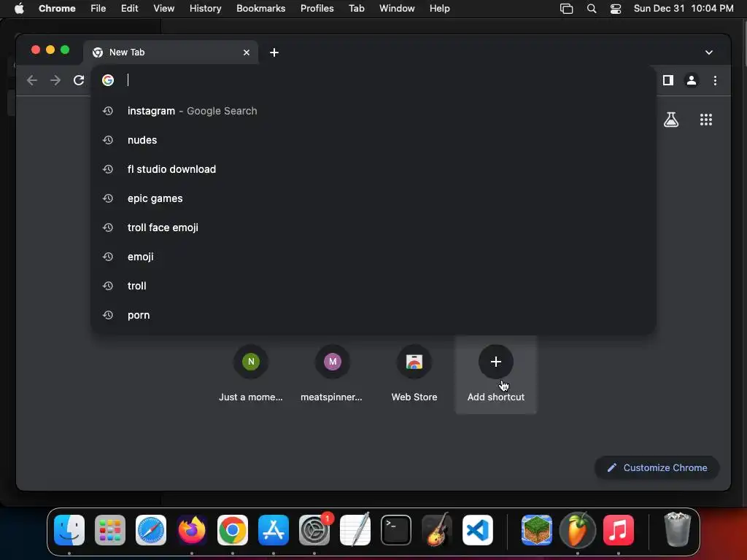Open the File menu
Image resolution: width=747 pixels, height=560 pixels.
pos(98,9)
